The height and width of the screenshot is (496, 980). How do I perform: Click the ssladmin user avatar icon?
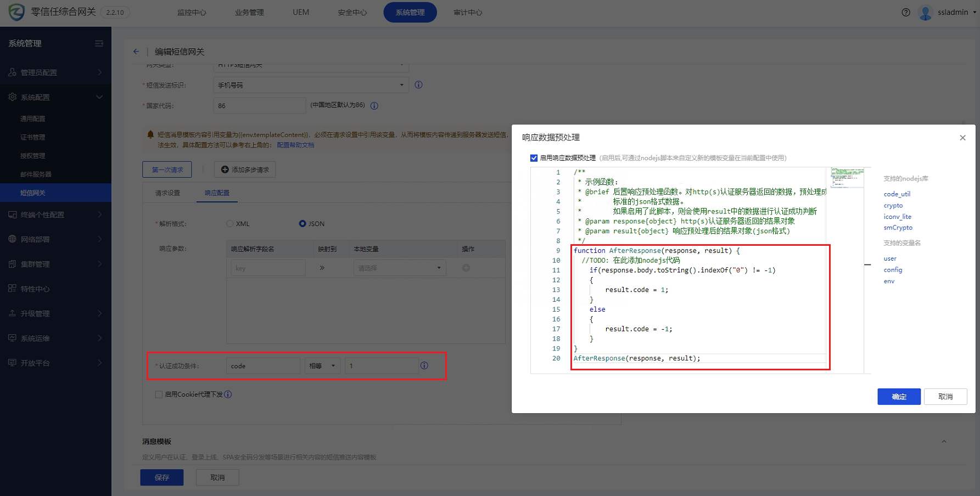926,12
